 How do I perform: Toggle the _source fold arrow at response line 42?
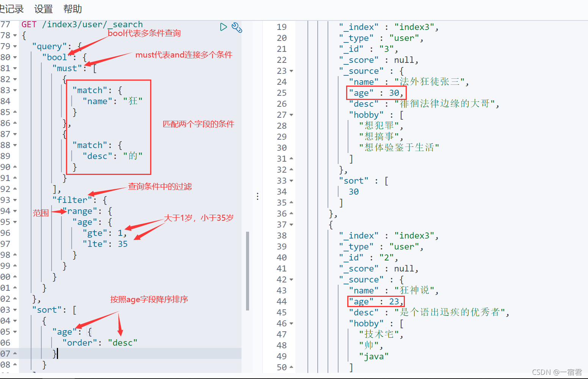(x=291, y=279)
